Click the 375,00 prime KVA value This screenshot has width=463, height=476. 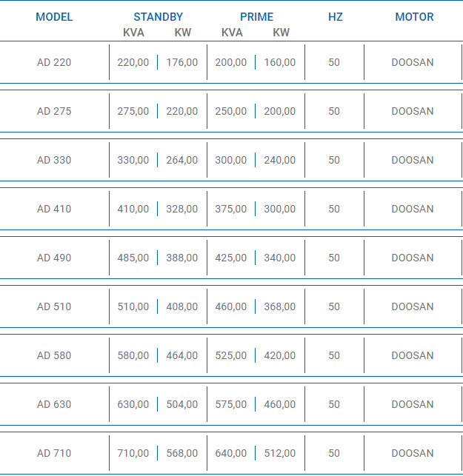pos(231,209)
